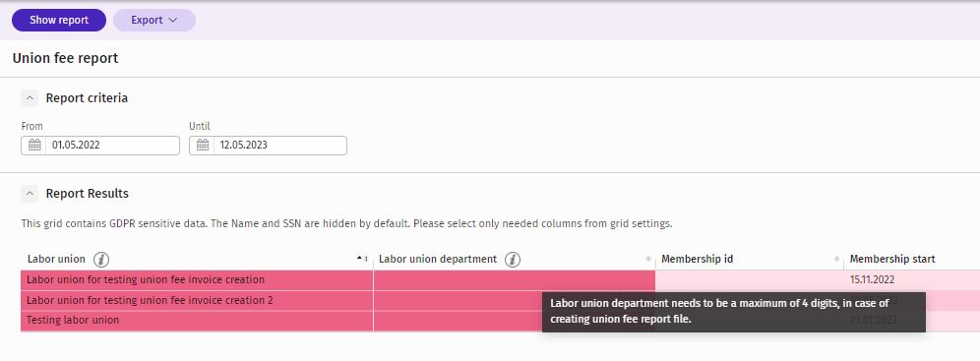
Task: Open the From date calendar picker
Action: click(34, 146)
